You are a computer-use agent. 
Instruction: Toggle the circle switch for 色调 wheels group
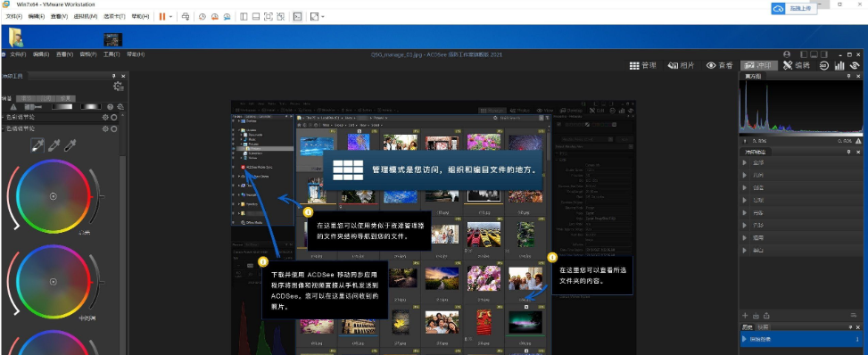(114, 128)
